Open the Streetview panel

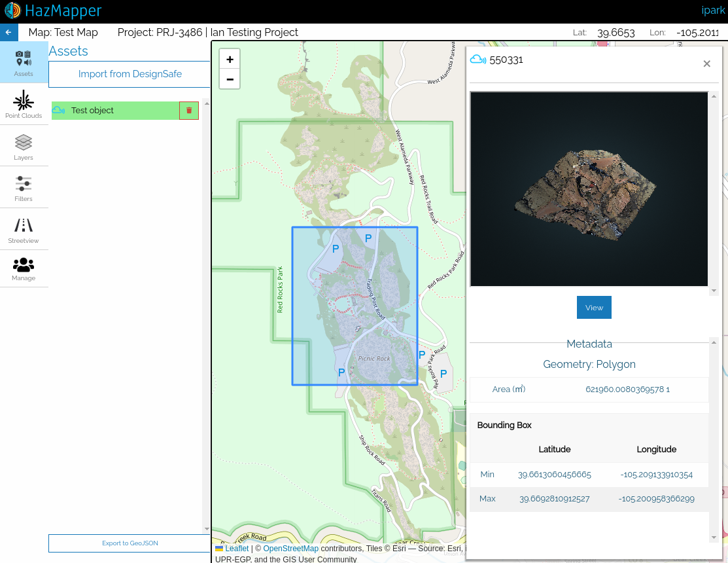pos(24,230)
